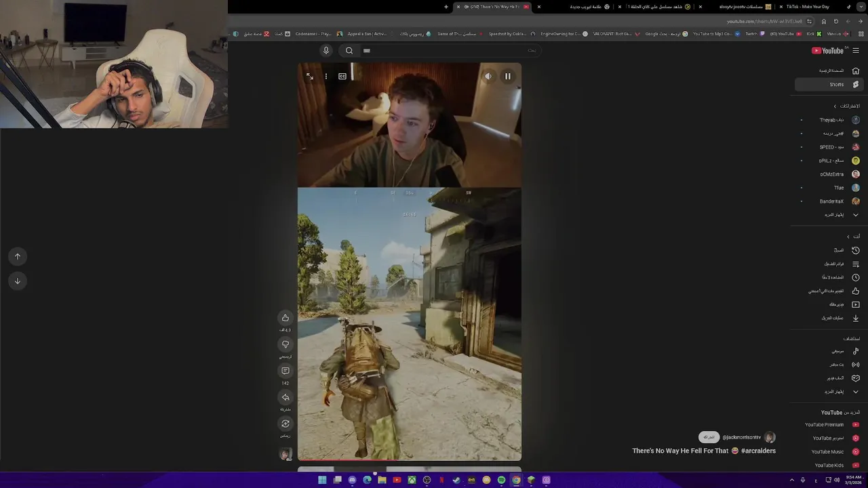Open Discord from the taskbar
Viewport: 868px width, 488px height.
[x=352, y=480]
